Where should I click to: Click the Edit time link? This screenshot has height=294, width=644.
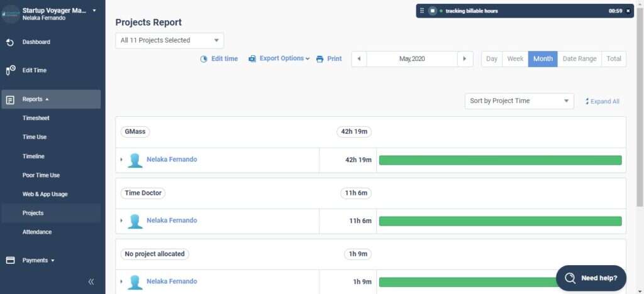[x=225, y=58]
